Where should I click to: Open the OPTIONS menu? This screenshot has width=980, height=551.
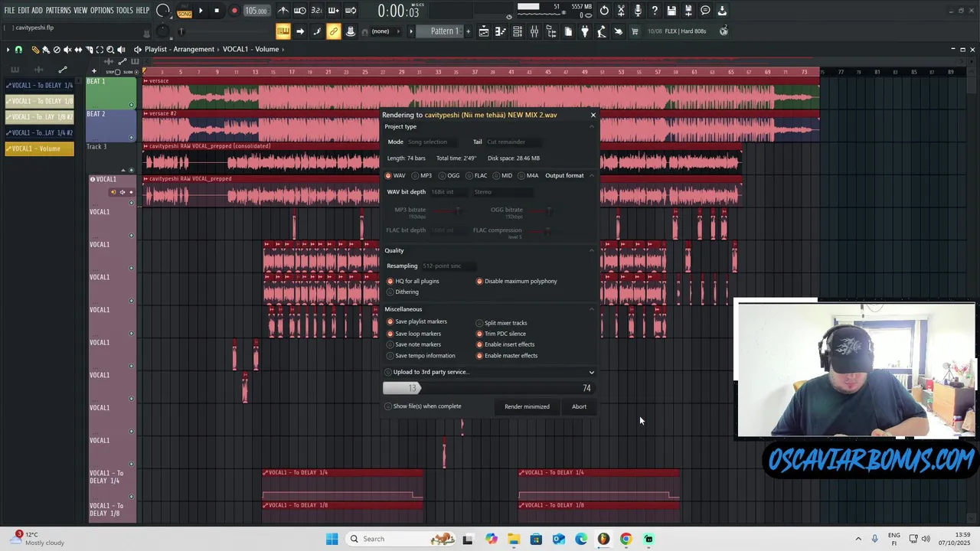click(x=102, y=11)
